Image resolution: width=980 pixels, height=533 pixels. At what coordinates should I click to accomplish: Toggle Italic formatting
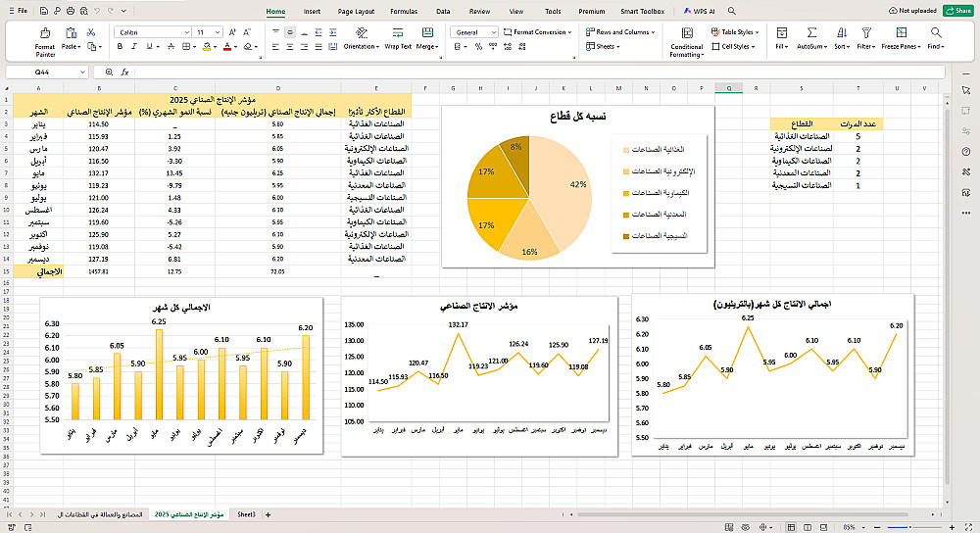click(x=132, y=47)
